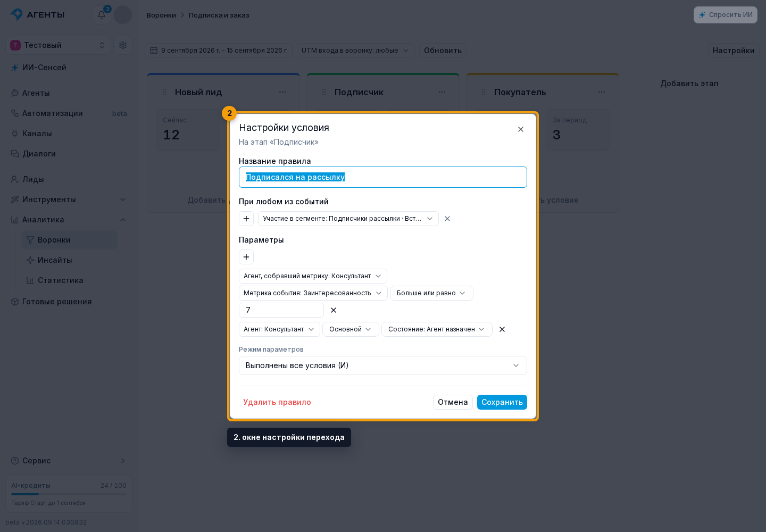Delete the agent state parameter row

(x=502, y=329)
